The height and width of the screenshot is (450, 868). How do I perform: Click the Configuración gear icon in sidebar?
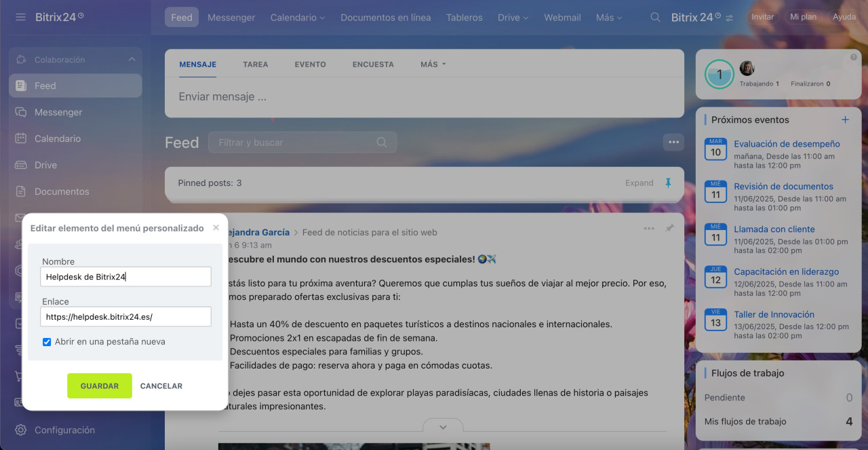tap(21, 430)
